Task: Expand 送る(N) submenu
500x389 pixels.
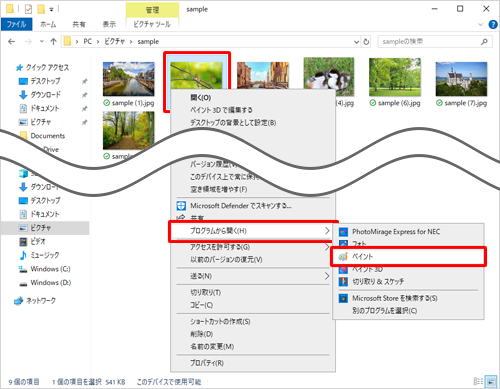Action: tap(253, 276)
